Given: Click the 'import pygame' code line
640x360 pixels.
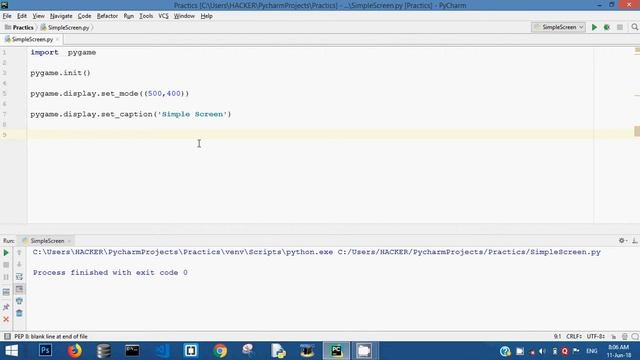Looking at the screenshot, I should [x=63, y=52].
